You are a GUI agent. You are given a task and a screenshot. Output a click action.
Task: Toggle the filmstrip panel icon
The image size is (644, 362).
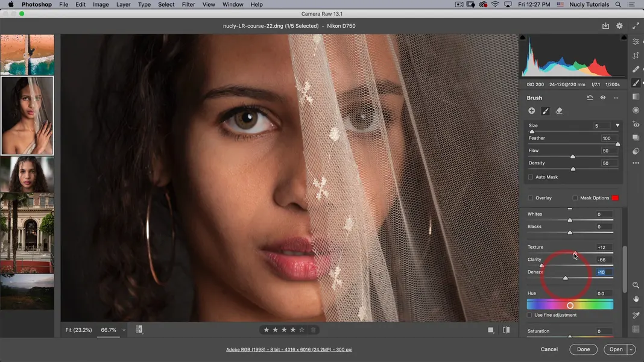coord(139,329)
